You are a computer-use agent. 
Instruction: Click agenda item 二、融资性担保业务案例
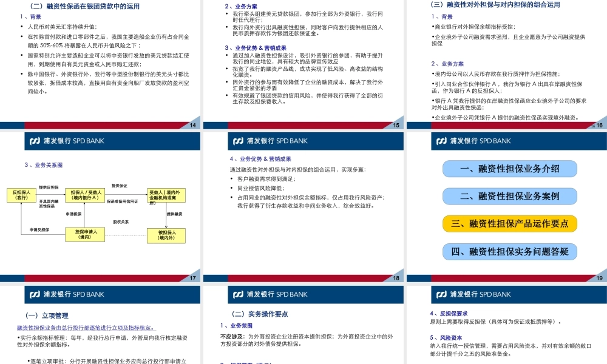509,196
